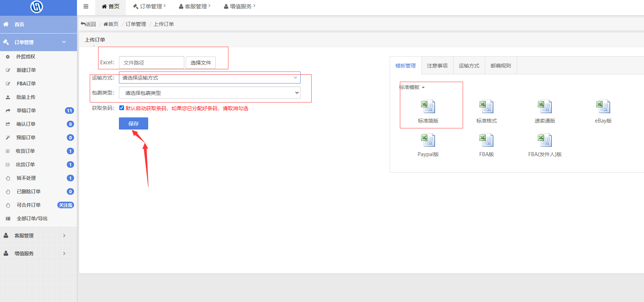Viewport: 644px width, 302px height.
Task: Click the icon beside 已删除订单
Action: tap(8, 192)
